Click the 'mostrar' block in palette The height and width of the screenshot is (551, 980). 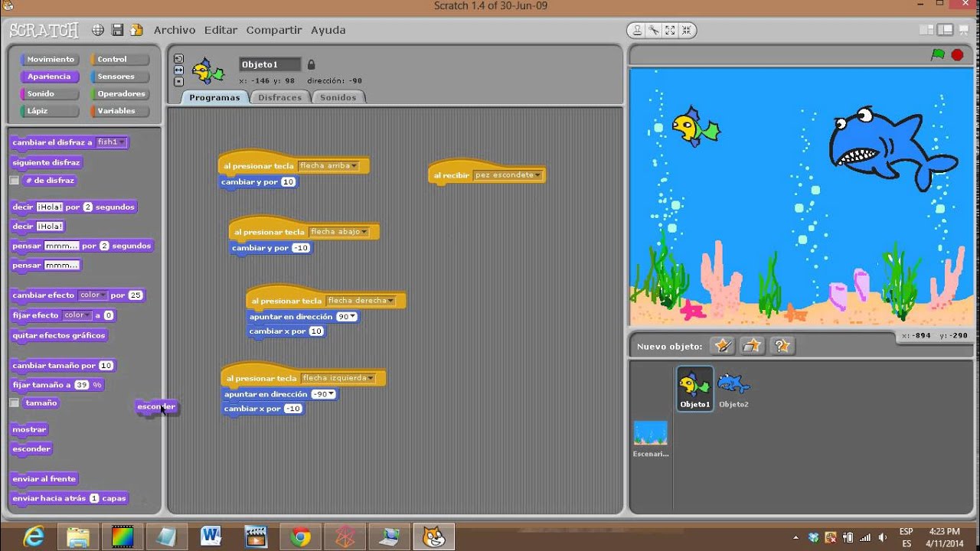click(30, 429)
